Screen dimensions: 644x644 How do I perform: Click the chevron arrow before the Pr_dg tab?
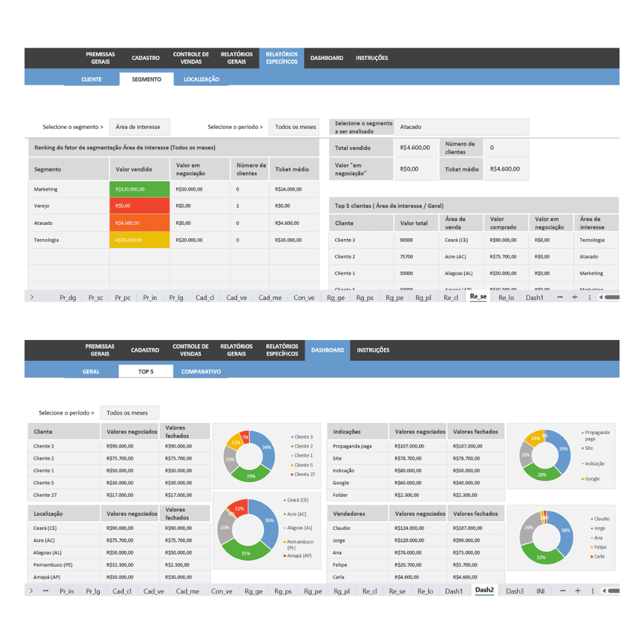32,297
